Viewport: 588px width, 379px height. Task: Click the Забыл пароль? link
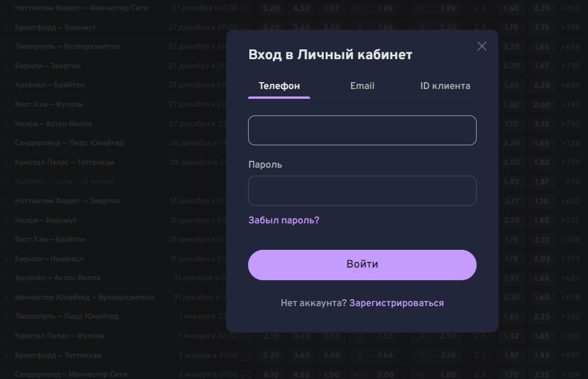pyautogui.click(x=284, y=221)
